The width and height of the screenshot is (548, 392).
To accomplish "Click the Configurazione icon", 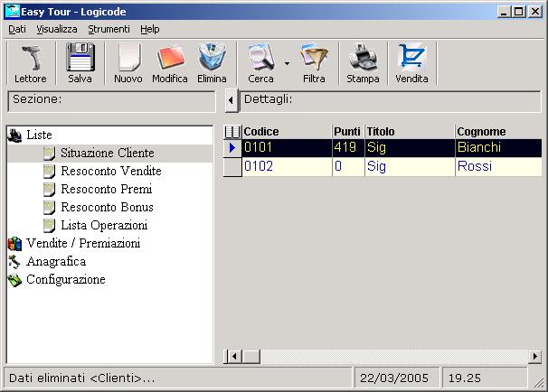I will (x=15, y=280).
